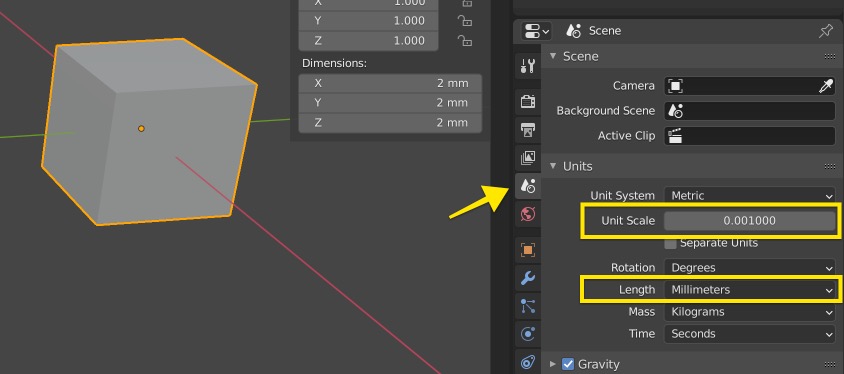Open the Modifiers wrench tab
The height and width of the screenshot is (374, 844).
click(528, 278)
